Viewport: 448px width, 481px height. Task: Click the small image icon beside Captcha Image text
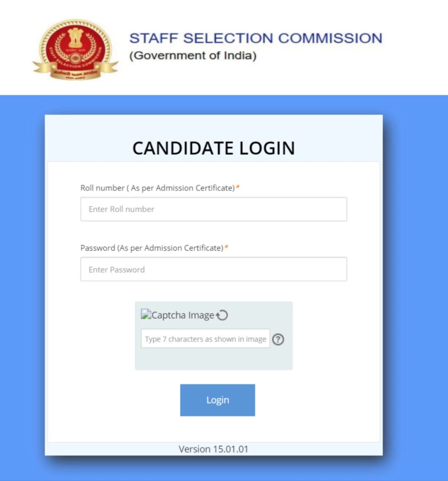[x=146, y=315]
